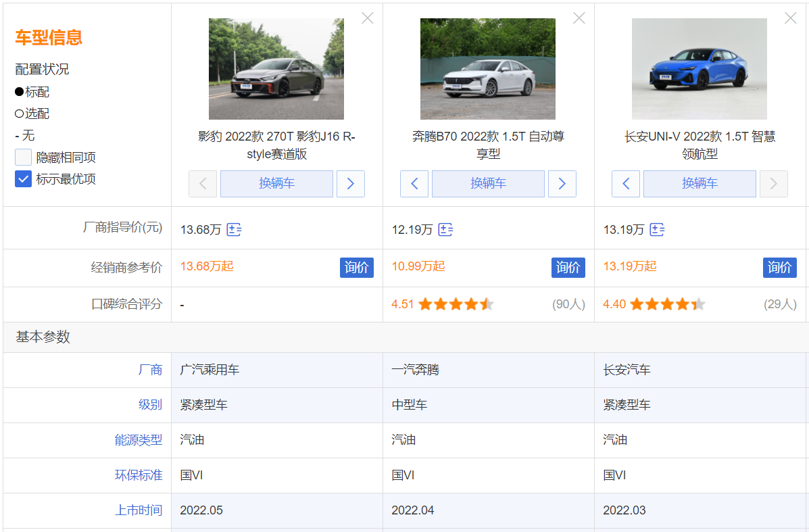Click 13.19万起 dealer reference price
Screen dimensions: 809x532
point(630,266)
